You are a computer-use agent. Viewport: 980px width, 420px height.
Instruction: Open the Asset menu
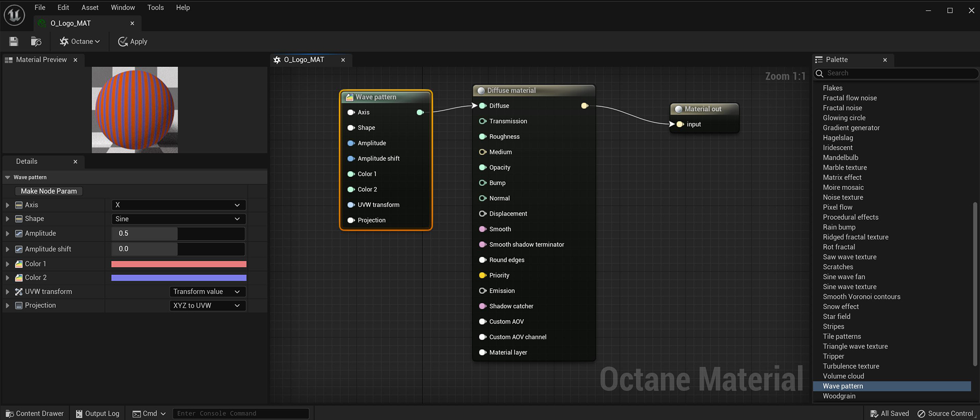tap(90, 7)
